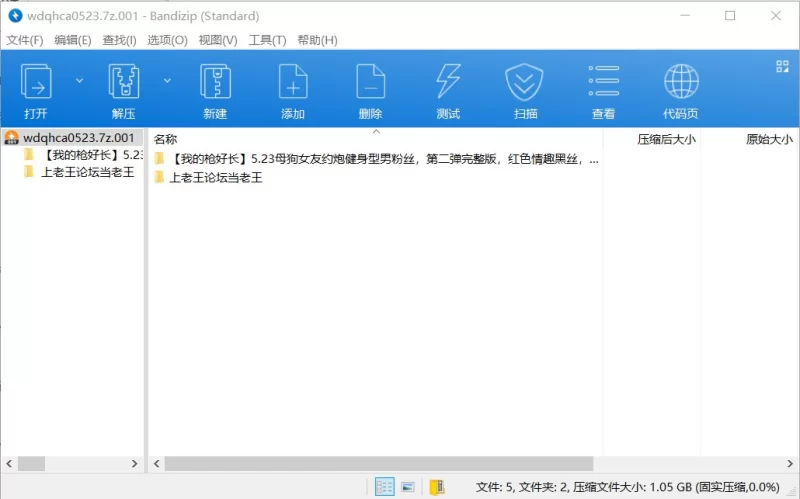Open the 视图(V) menu
The image size is (800, 499).
tap(218, 40)
